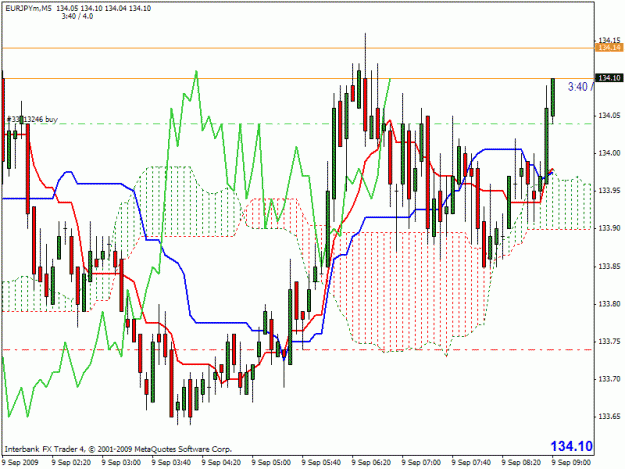Screen dimensions: 625x469
Task: Click the '9 Sep 07:40' time axis label
Action: click(472, 462)
